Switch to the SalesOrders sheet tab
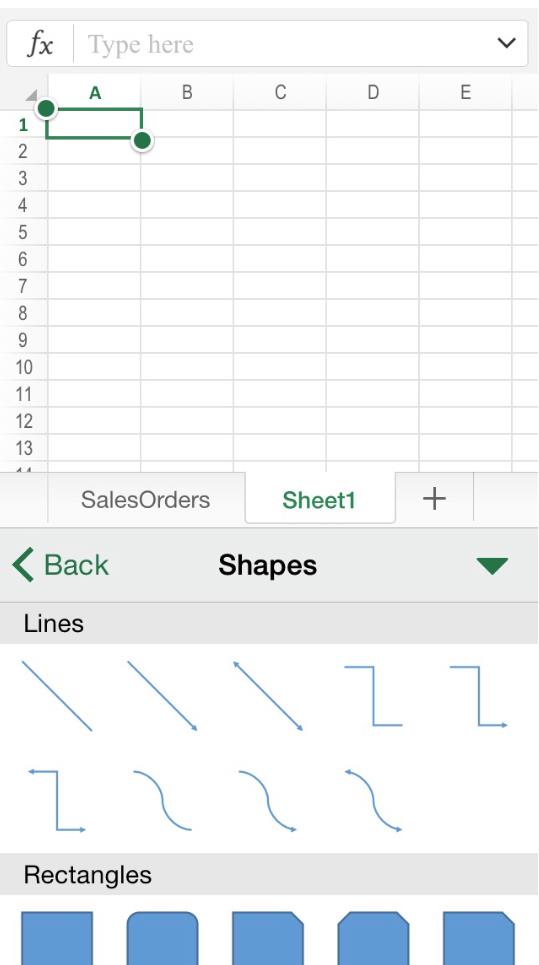This screenshot has height=965, width=539. pyautogui.click(x=146, y=499)
